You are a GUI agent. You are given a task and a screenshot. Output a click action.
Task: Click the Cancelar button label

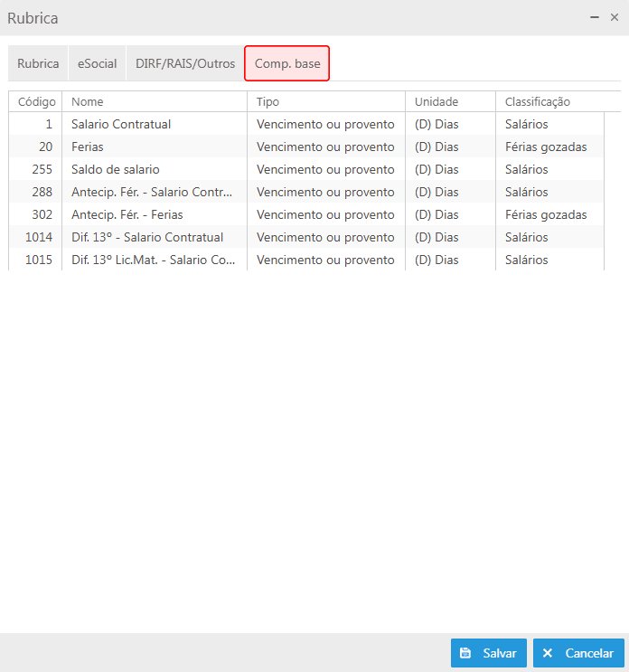(x=589, y=653)
